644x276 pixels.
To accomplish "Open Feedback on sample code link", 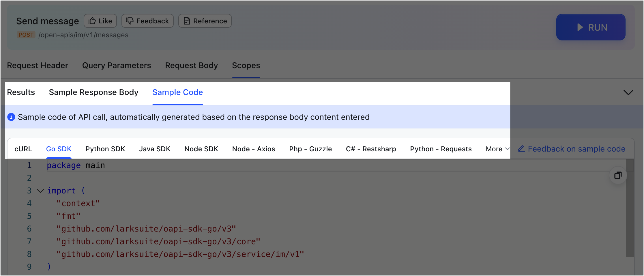I will click(x=572, y=149).
